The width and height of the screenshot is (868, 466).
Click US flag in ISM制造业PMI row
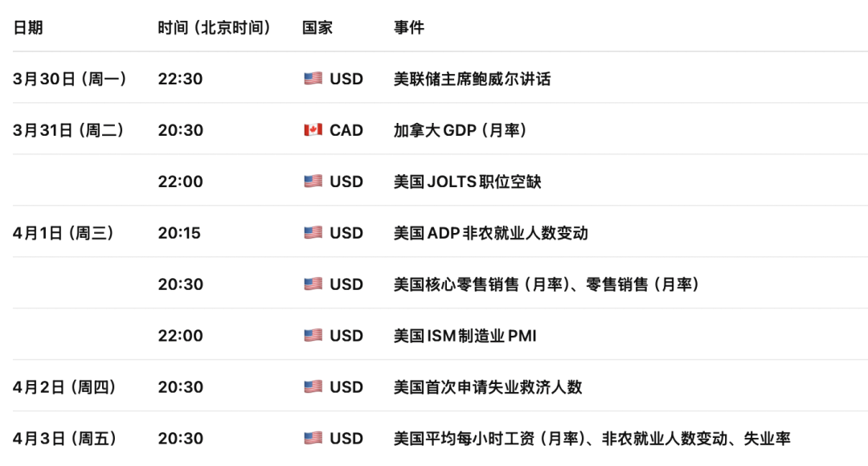pos(313,336)
